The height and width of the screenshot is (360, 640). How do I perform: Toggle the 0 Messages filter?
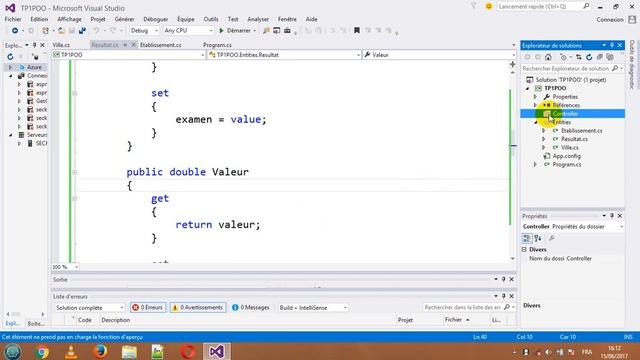click(251, 308)
